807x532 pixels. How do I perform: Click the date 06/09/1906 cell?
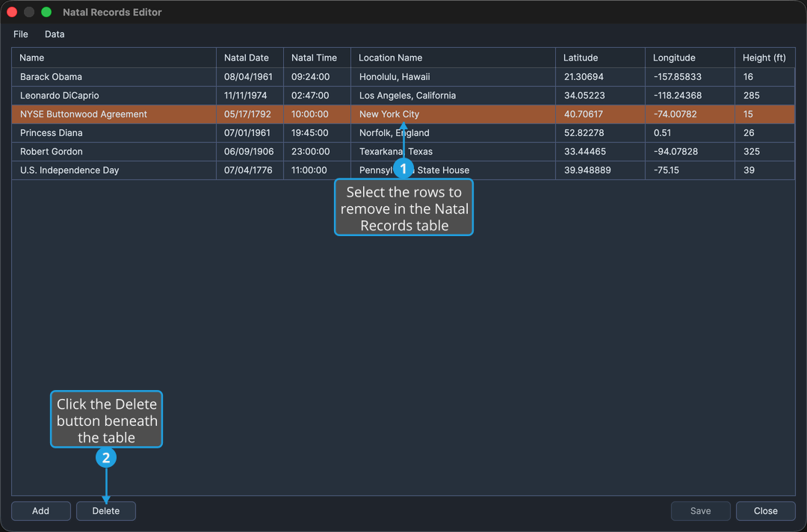[x=250, y=151]
